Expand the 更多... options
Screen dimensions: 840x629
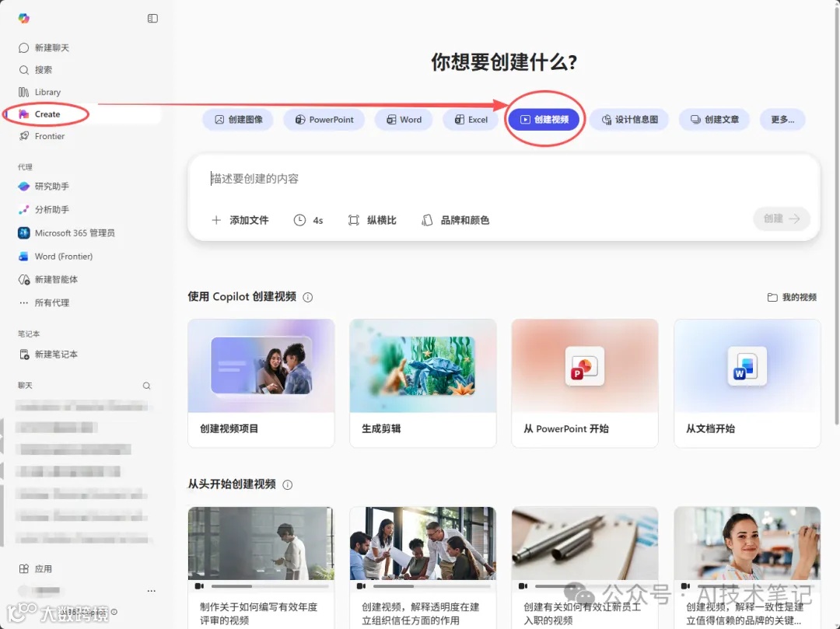click(x=782, y=120)
